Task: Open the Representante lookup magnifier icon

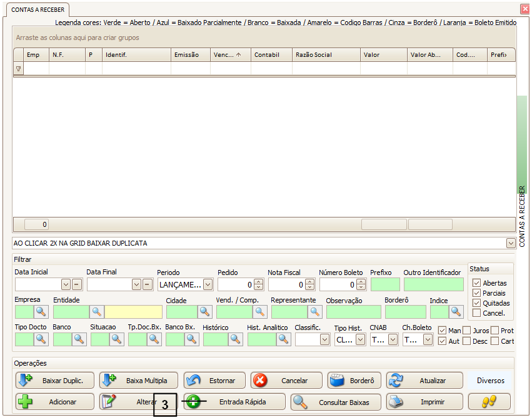Action: click(314, 311)
